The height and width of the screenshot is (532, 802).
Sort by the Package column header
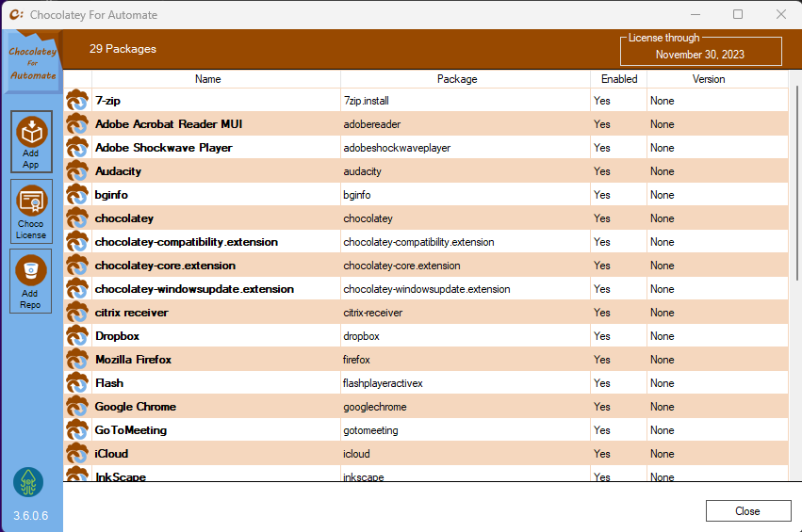tap(457, 79)
